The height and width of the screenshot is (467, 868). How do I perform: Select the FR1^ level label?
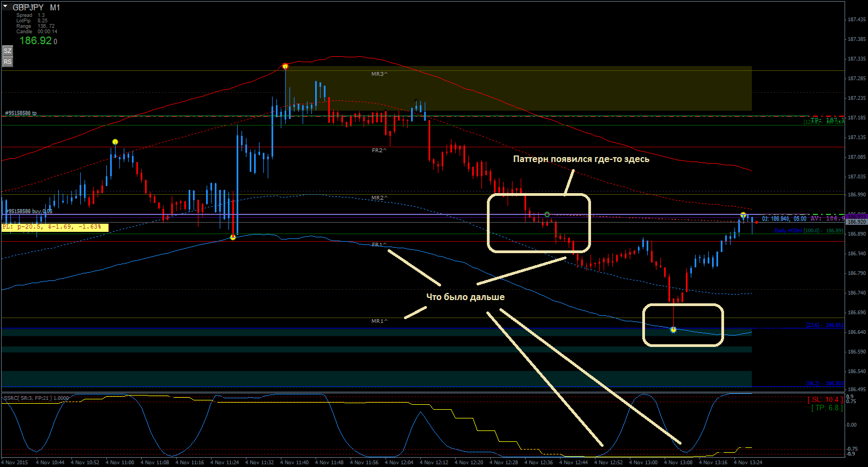(x=379, y=244)
